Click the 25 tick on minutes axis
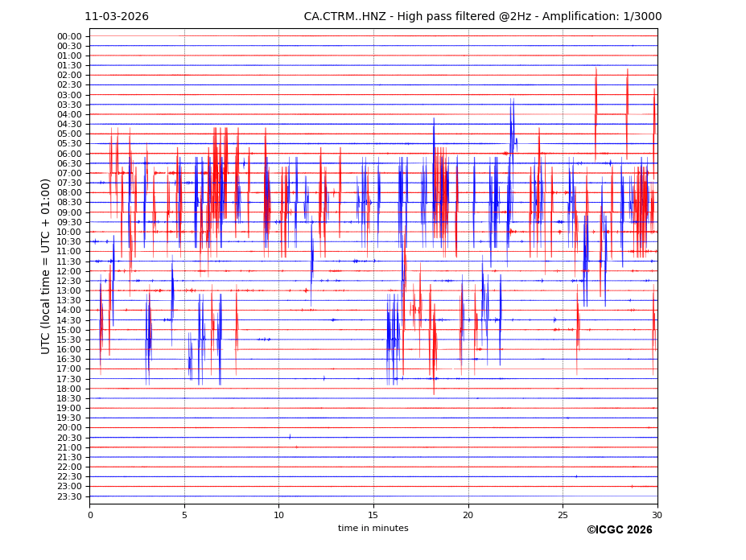746x560 pixels. pos(563,514)
